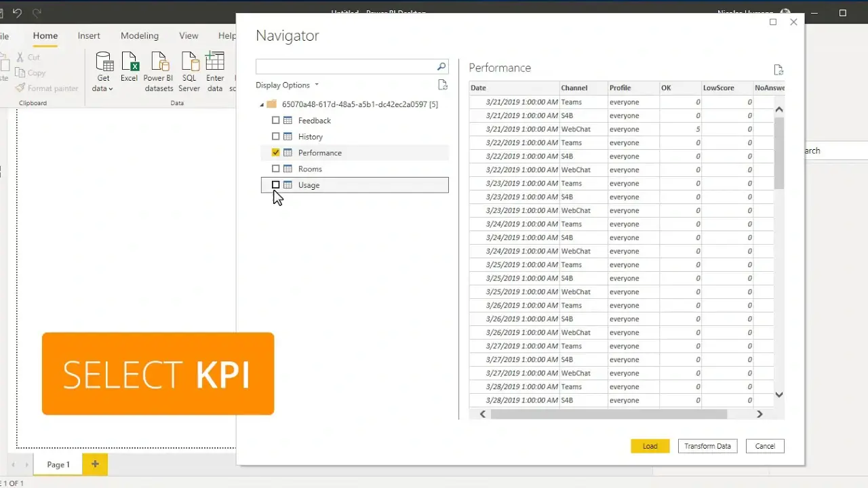
Task: Switch to the View ribbon tab
Action: [189, 36]
